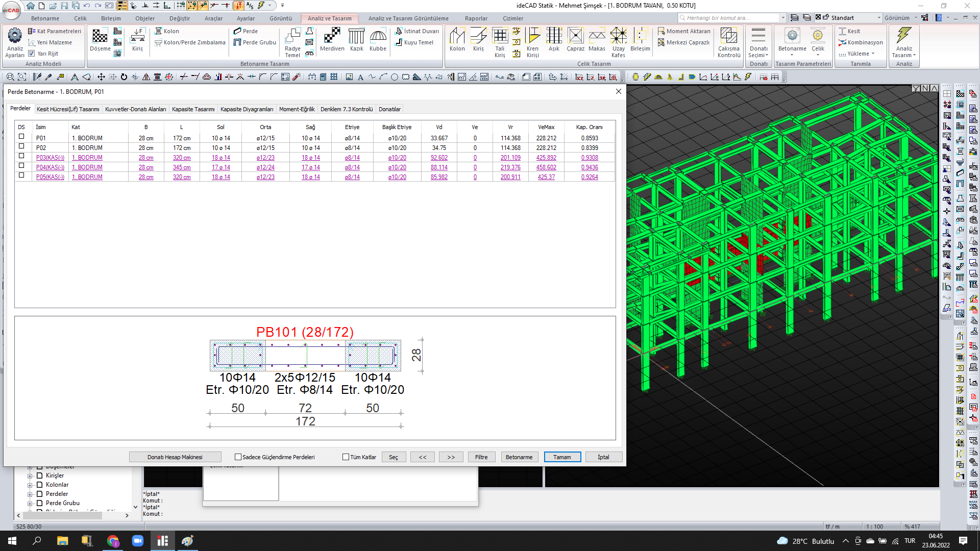This screenshot has width=980, height=551.
Task: Switch to Kesit Hücresi(Lif) Tasarımı tab
Action: 68,109
